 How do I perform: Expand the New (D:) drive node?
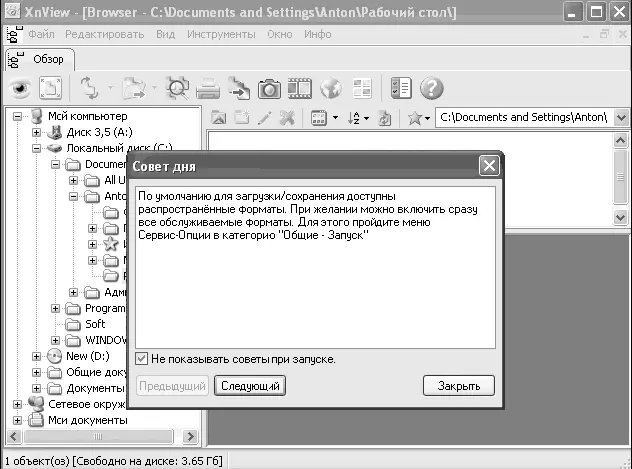point(36,356)
